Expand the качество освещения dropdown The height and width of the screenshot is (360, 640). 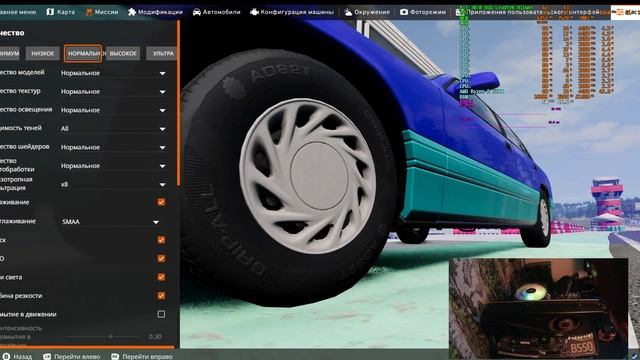[113, 110]
